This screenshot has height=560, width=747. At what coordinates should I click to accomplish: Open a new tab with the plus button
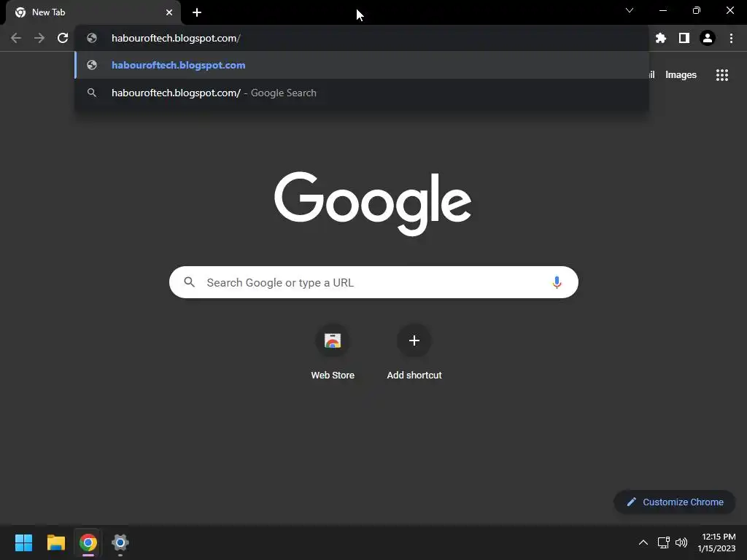point(197,12)
